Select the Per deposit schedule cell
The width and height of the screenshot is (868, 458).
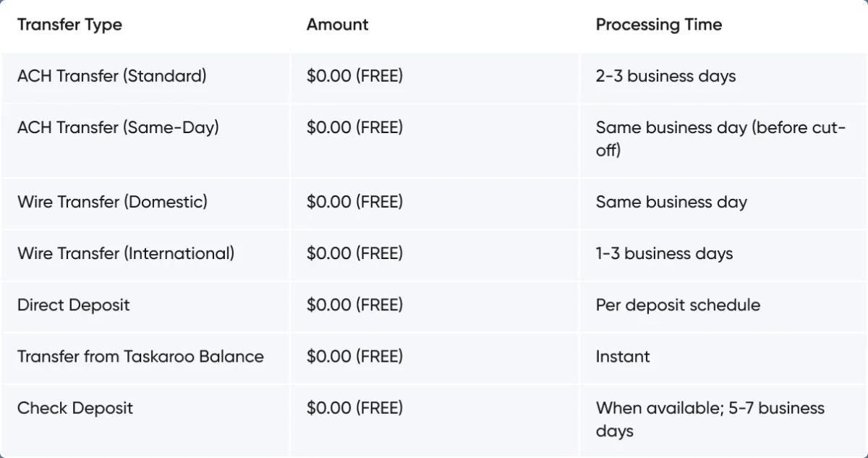[x=678, y=305]
